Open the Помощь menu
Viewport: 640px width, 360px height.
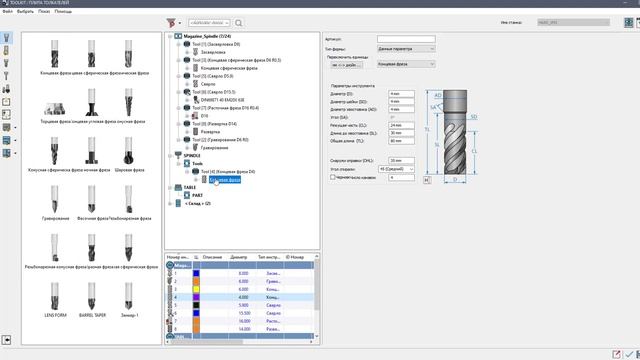click(x=63, y=11)
